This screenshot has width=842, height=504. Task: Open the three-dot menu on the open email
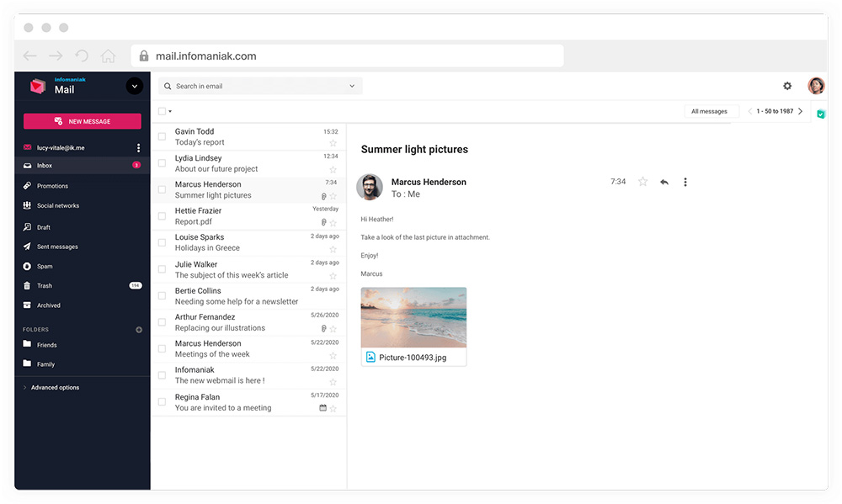tap(685, 182)
